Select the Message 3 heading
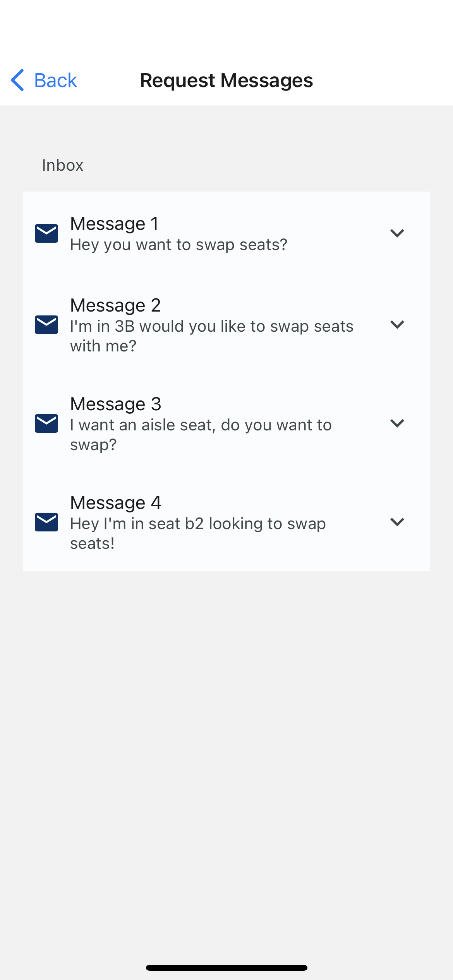Image resolution: width=453 pixels, height=980 pixels. 115,404
